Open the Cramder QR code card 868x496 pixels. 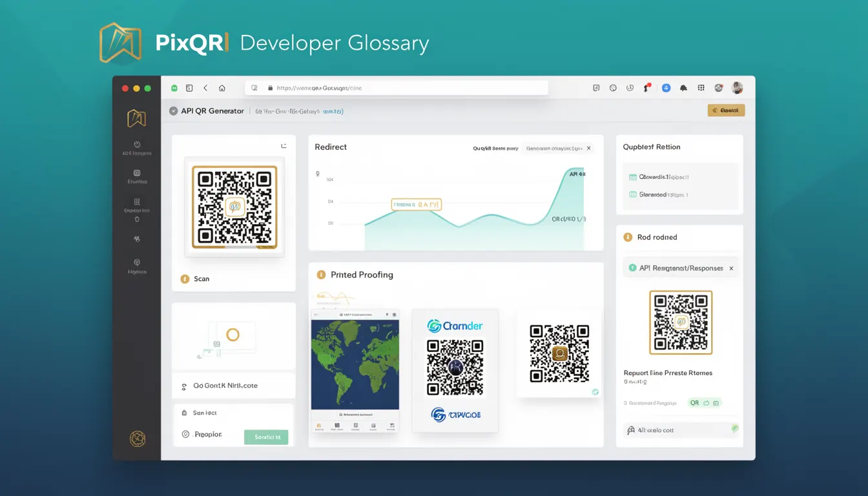point(455,370)
